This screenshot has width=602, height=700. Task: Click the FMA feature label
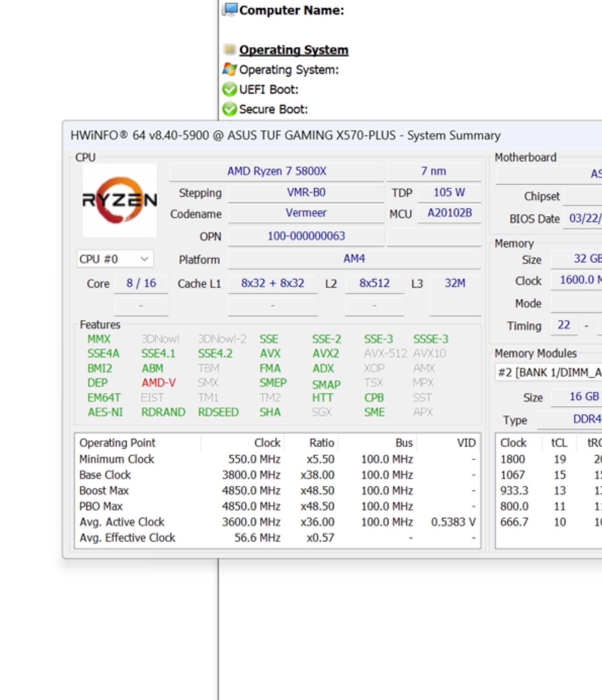270,368
